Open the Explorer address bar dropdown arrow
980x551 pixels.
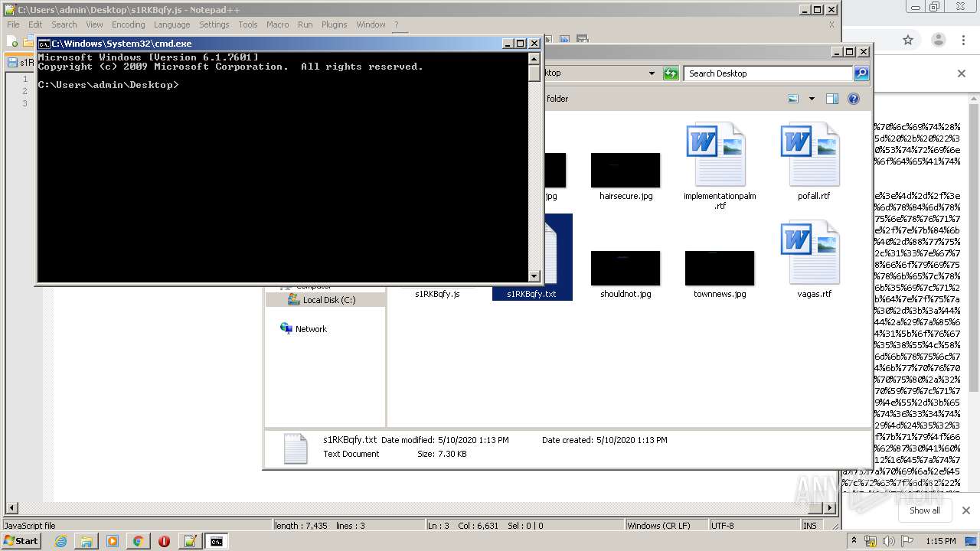[652, 73]
